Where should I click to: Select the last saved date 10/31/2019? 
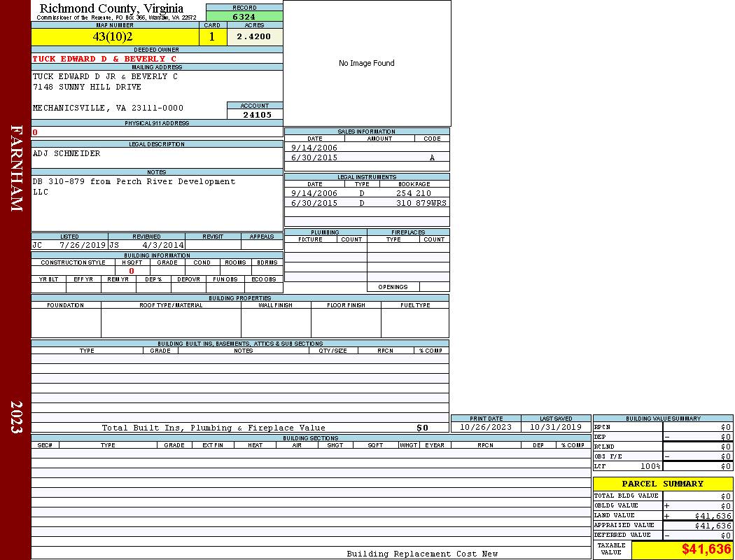coord(555,427)
